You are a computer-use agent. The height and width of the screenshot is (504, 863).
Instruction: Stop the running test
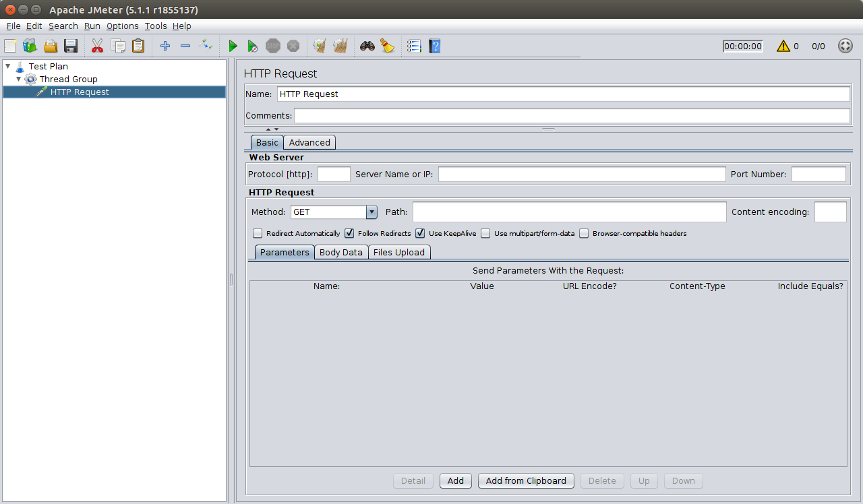[272, 46]
